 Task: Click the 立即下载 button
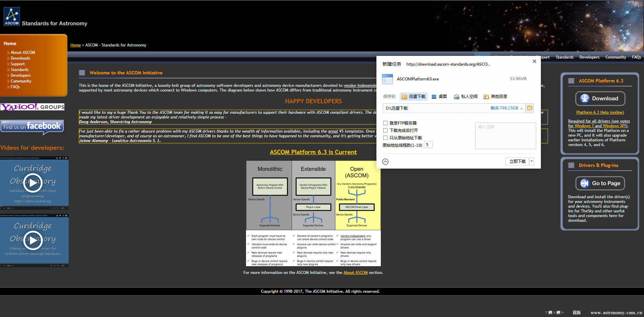(x=517, y=162)
